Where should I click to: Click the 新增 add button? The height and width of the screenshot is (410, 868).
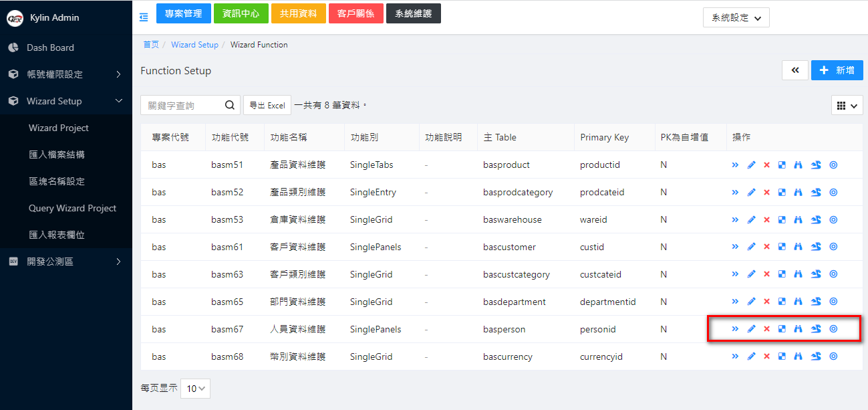(x=837, y=70)
